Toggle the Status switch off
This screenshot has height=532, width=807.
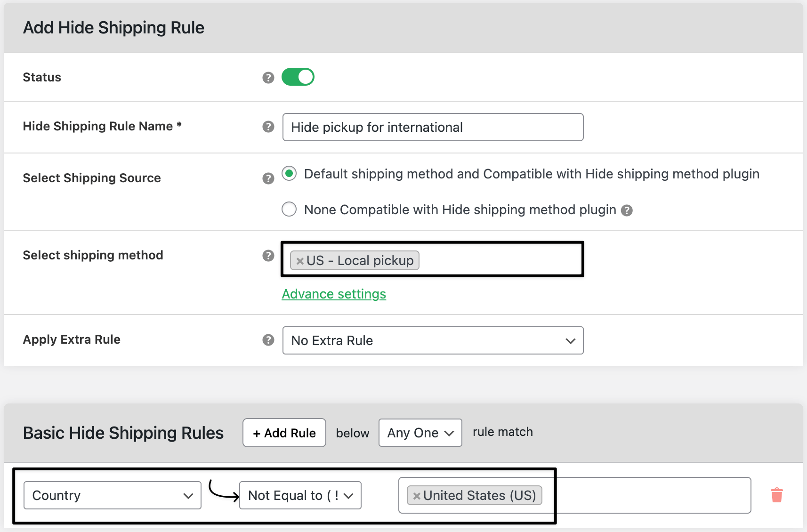tap(298, 77)
